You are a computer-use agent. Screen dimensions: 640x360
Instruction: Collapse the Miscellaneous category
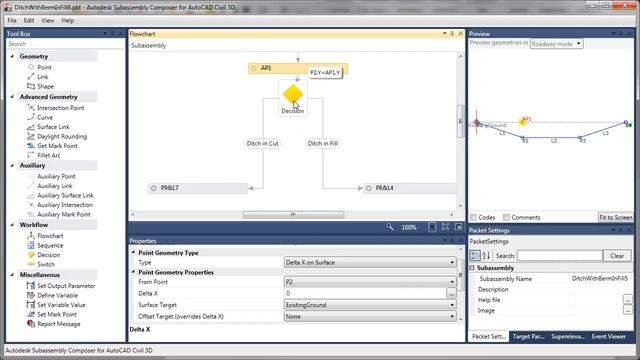click(12, 275)
